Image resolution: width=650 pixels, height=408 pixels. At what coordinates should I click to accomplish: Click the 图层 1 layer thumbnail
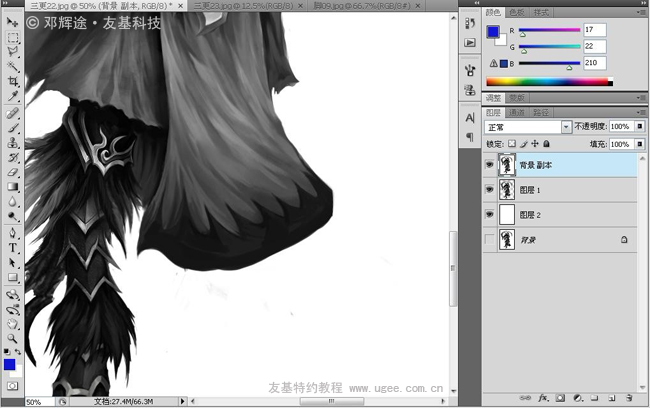[x=506, y=190]
